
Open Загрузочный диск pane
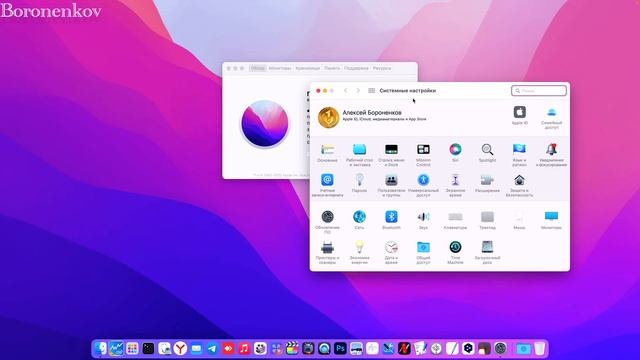487,247
